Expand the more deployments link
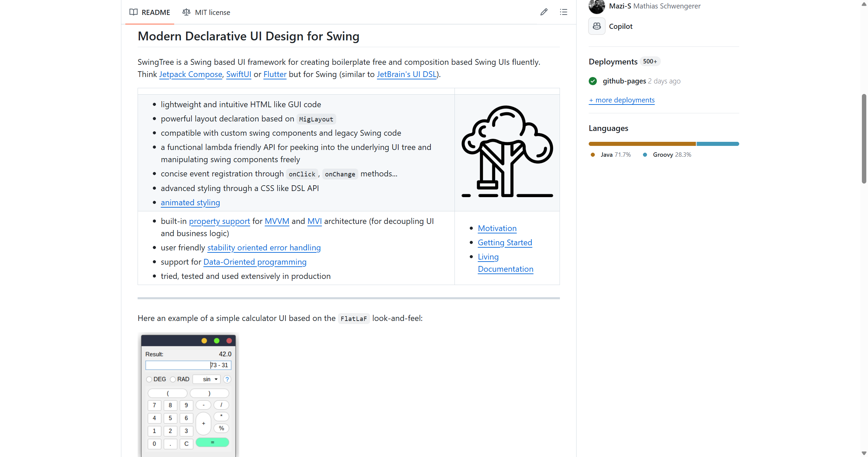 [x=622, y=100]
